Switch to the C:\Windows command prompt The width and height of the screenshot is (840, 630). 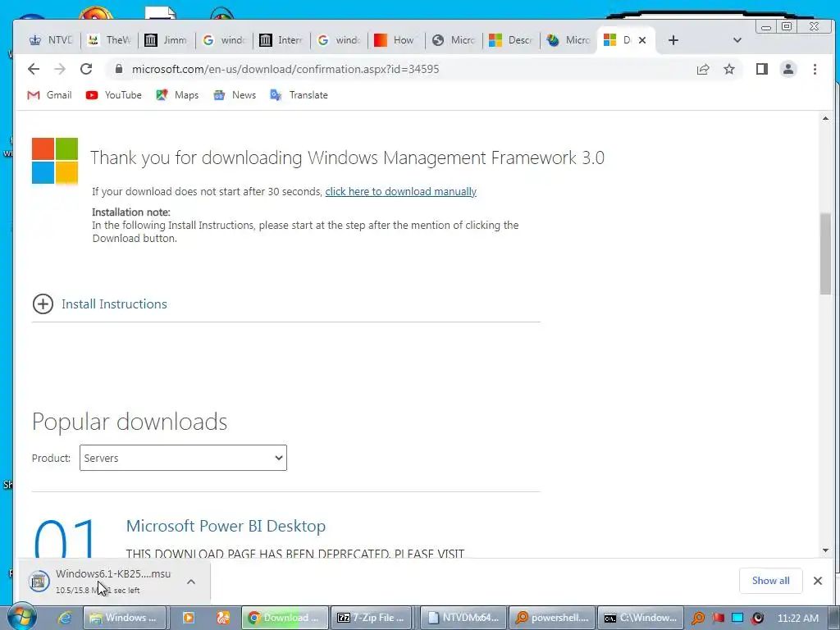click(x=641, y=618)
